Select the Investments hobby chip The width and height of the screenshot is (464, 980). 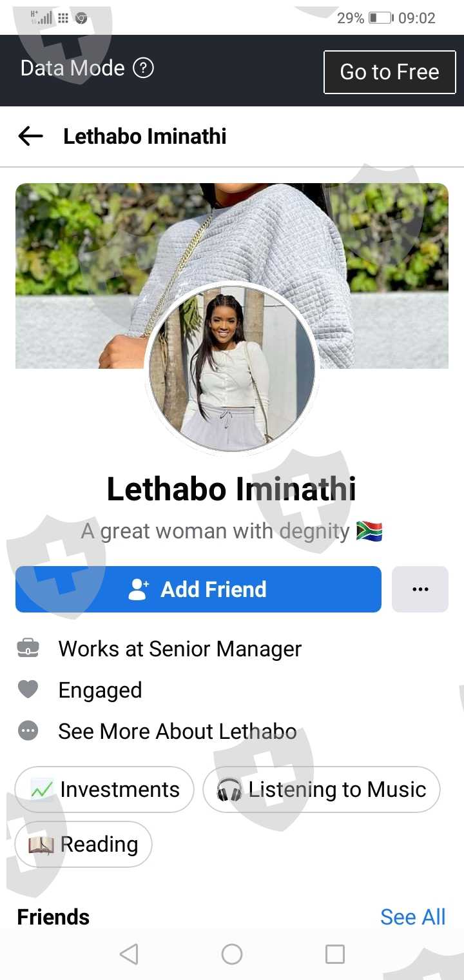pos(104,789)
